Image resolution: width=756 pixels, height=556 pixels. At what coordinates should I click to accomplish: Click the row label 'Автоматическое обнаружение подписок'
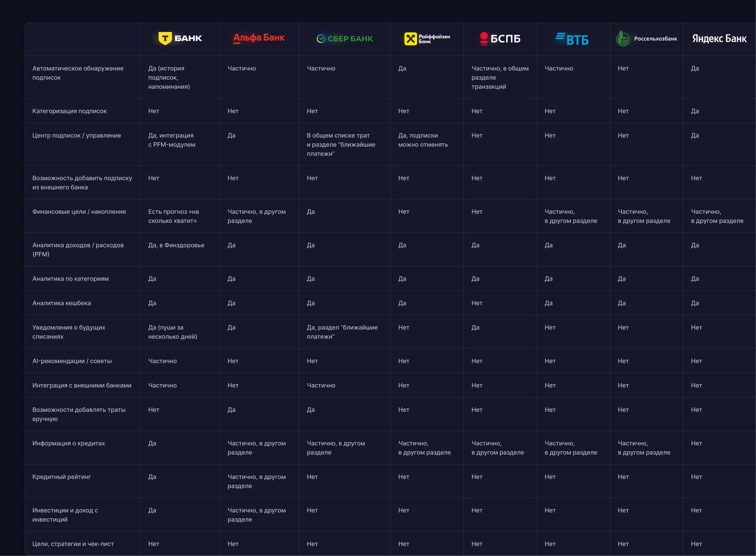[78, 73]
